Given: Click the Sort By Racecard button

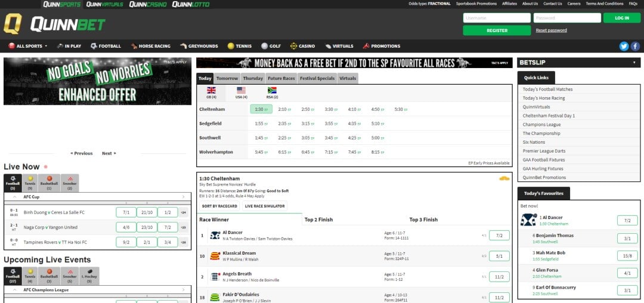Looking at the screenshot, I should pos(219,206).
